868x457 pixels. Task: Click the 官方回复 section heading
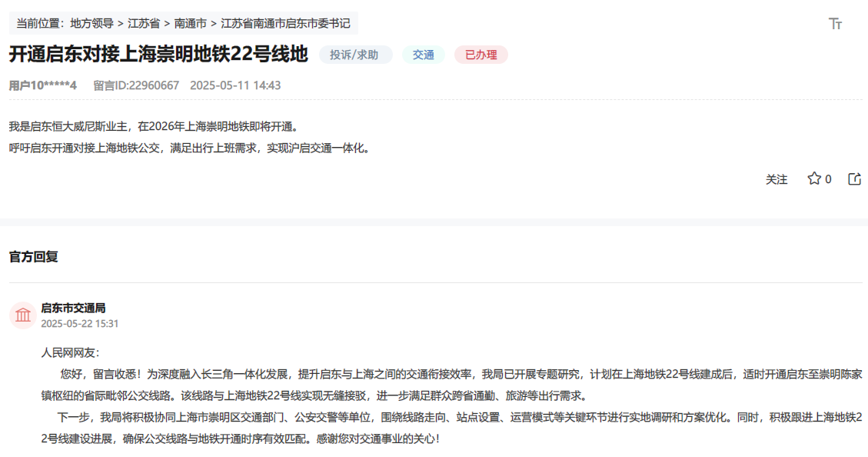[x=33, y=256]
